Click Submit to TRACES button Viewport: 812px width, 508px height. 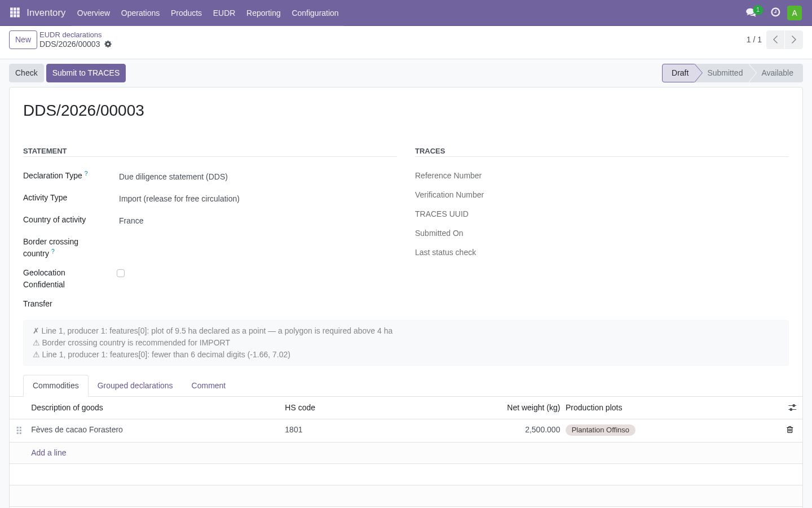click(86, 73)
